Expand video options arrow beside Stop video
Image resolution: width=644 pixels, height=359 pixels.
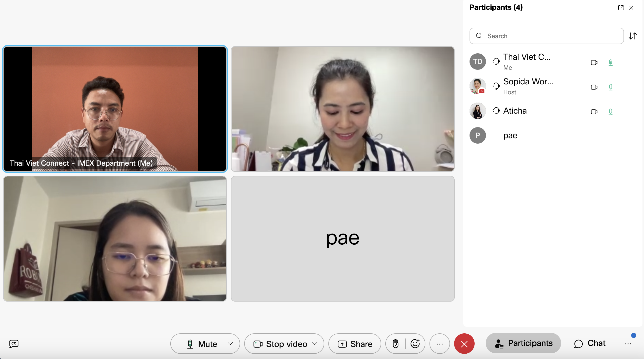[x=315, y=344]
